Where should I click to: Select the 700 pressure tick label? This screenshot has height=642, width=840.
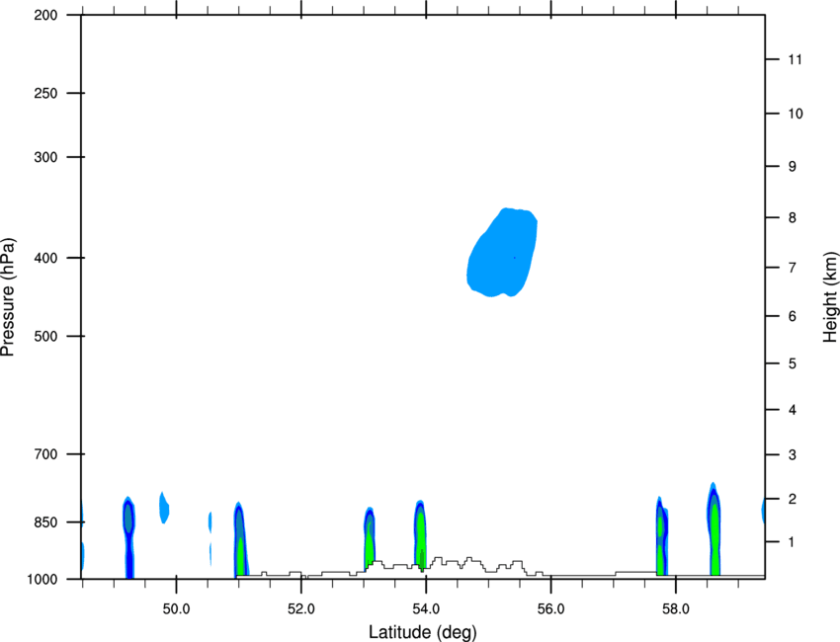point(45,454)
